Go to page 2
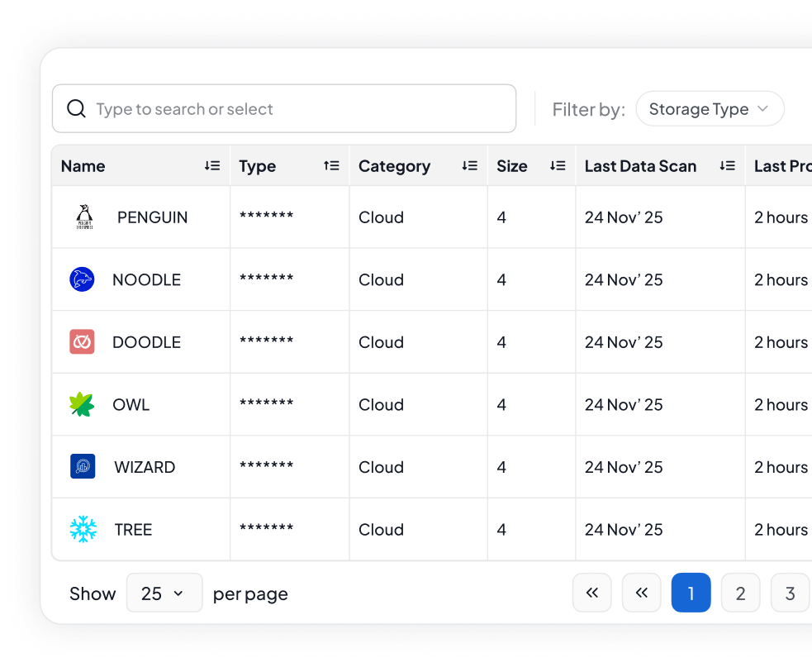This screenshot has width=812, height=672. pos(740,593)
